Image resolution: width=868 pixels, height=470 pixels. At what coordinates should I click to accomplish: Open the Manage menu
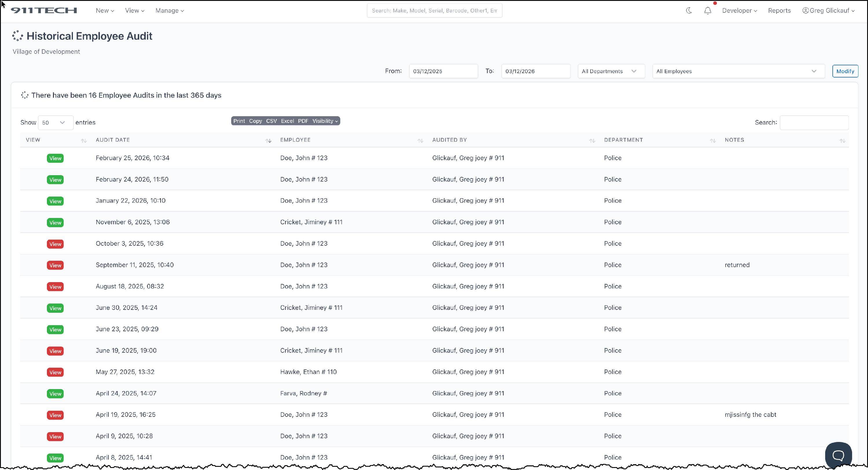pos(170,10)
